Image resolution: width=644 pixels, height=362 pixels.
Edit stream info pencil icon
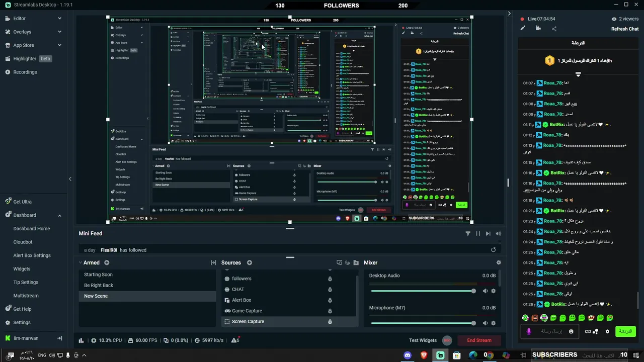coord(523,29)
